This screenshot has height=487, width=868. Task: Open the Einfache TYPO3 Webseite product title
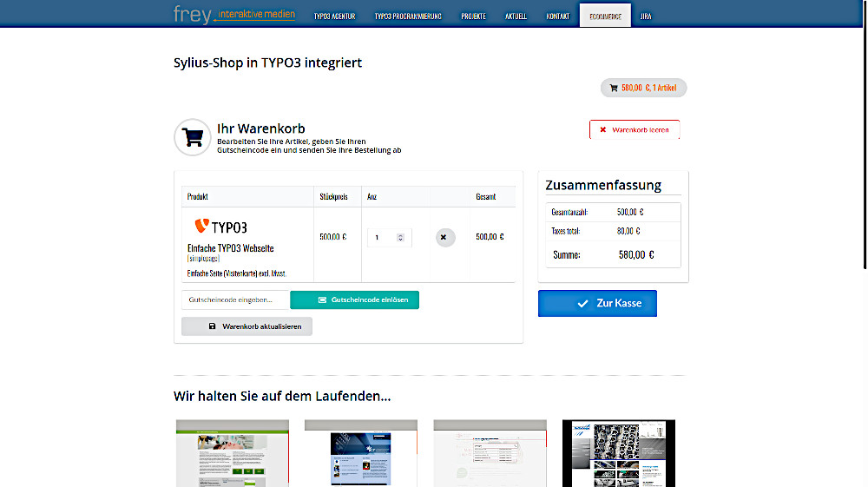[x=230, y=248]
